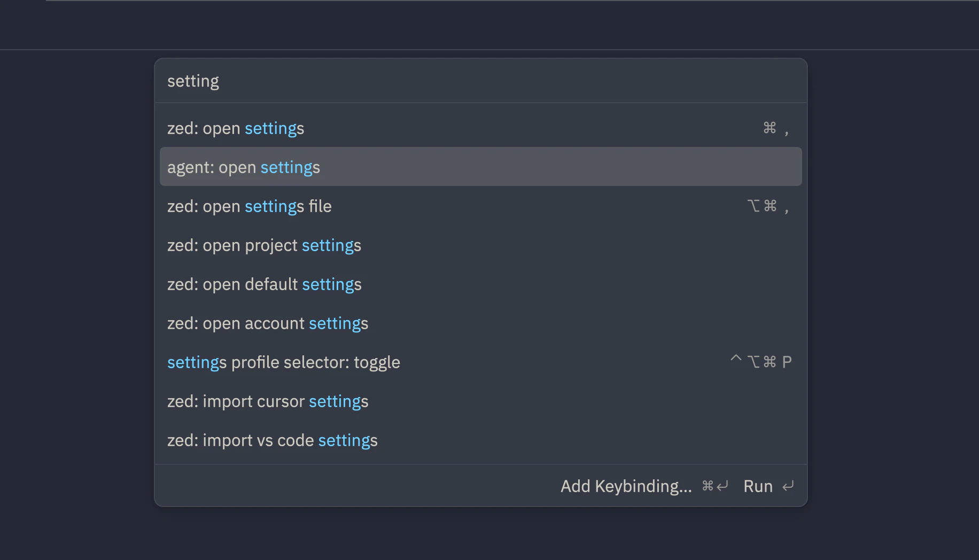Select zed: open account settings
The height and width of the screenshot is (560, 979).
point(267,323)
